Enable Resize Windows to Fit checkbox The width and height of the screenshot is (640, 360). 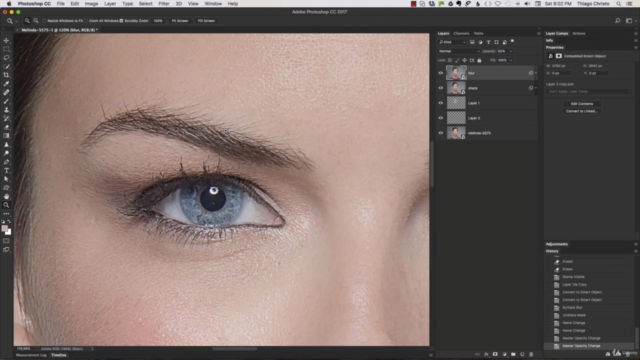pos(45,21)
